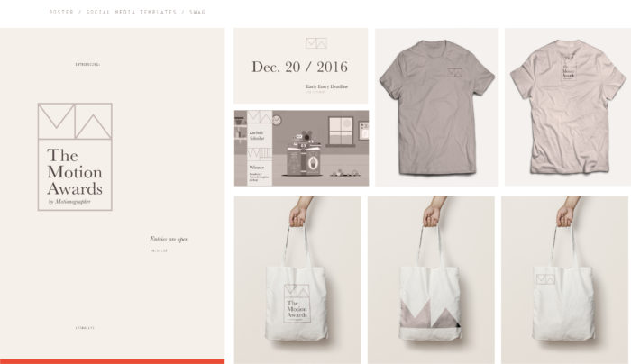This screenshot has height=364, width=631.
Task: Open the tote bag with Motion Awards text
Action: (297, 280)
